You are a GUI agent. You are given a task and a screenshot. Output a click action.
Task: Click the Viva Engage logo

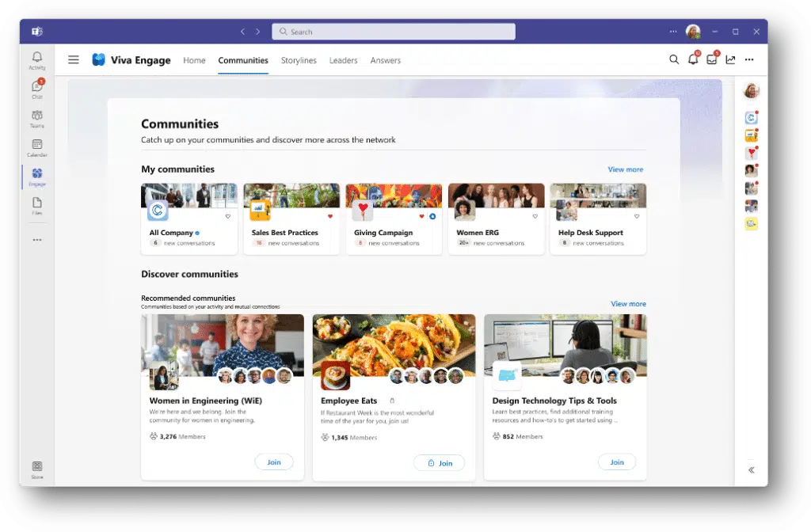(98, 60)
